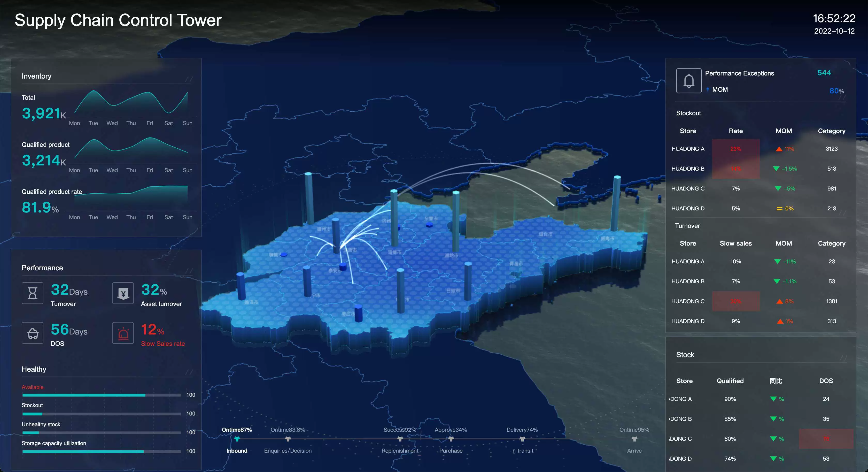Click the shopping basket DOS icon

click(32, 333)
